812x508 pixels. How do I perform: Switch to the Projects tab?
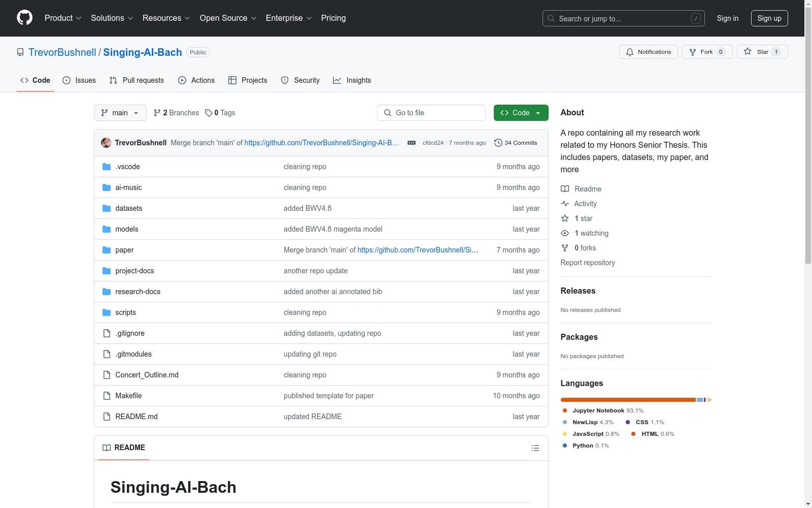(x=248, y=80)
